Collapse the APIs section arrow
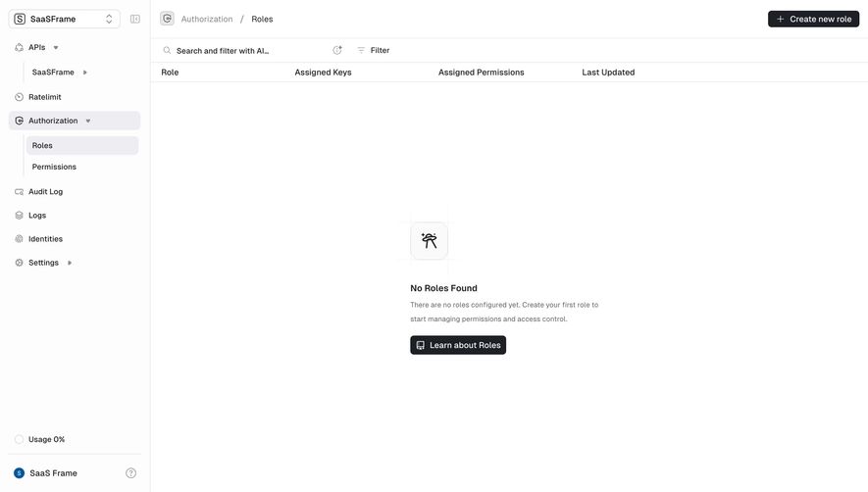The width and height of the screenshot is (868, 492). [x=56, y=48]
